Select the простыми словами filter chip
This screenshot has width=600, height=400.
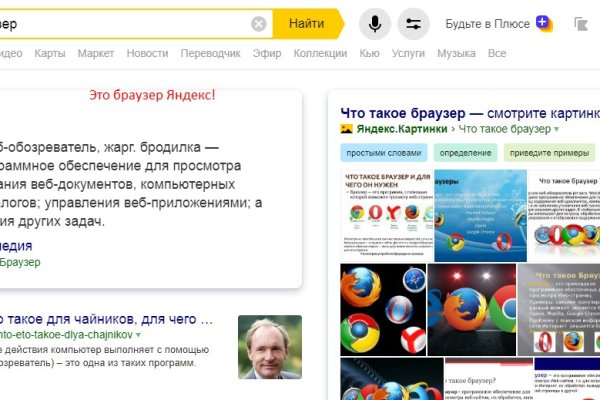click(383, 153)
